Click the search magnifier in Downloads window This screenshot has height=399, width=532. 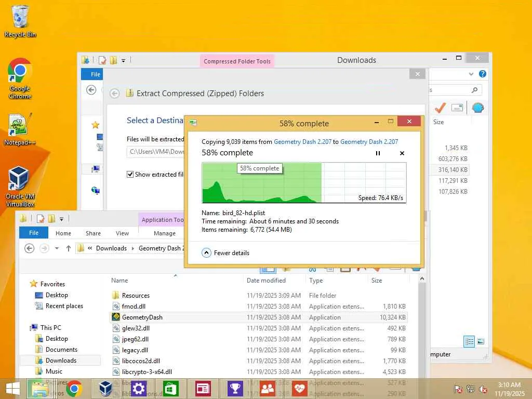tap(475, 90)
